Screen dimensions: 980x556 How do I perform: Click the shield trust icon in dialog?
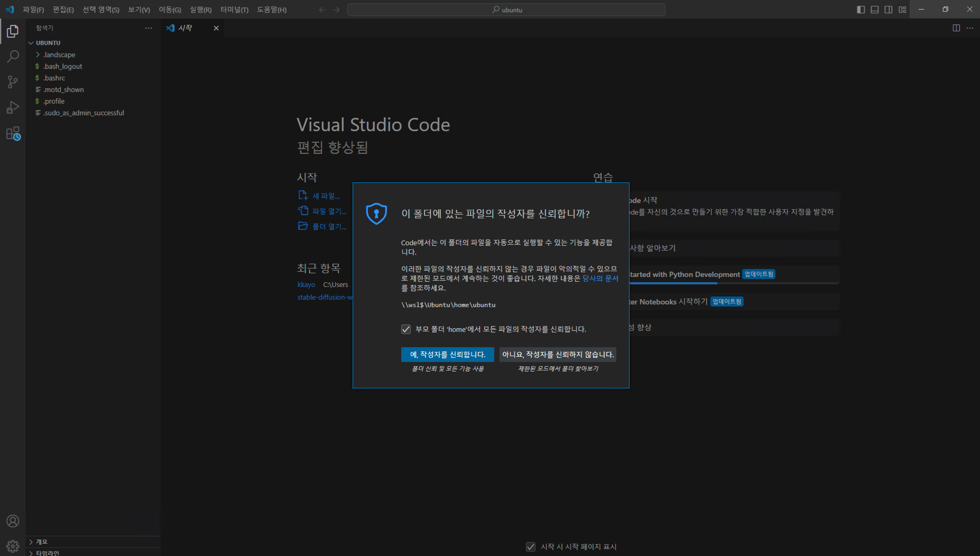[x=376, y=214]
